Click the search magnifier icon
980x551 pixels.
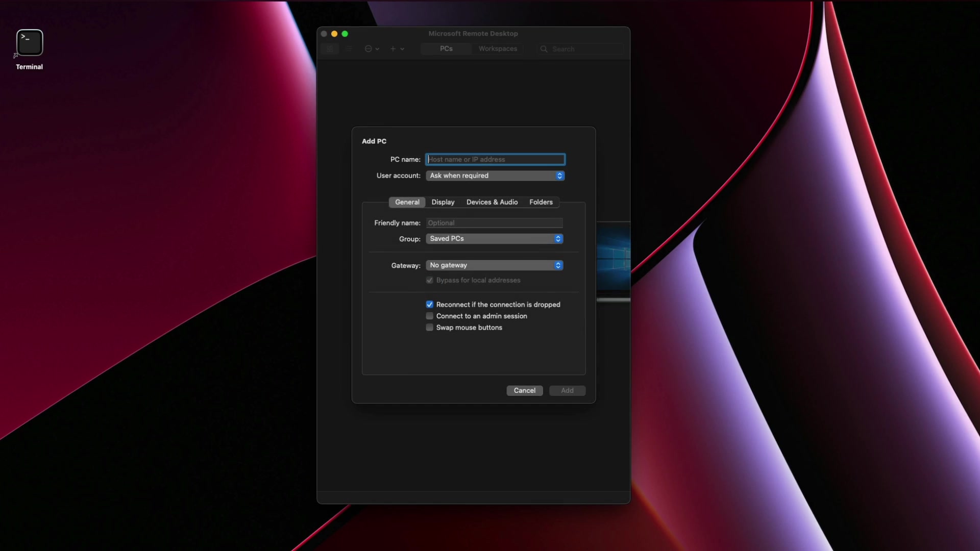coord(544,49)
